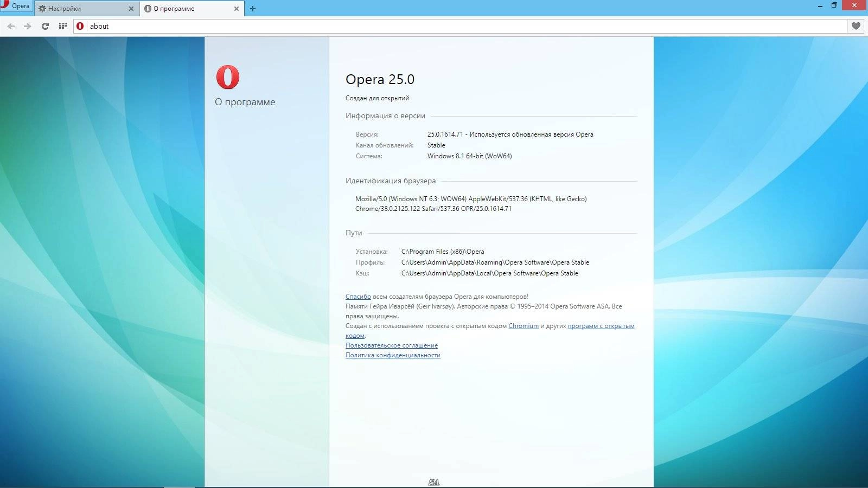
Task: Click the install path C:\Program Files (x86)\Opera
Action: pos(443,252)
